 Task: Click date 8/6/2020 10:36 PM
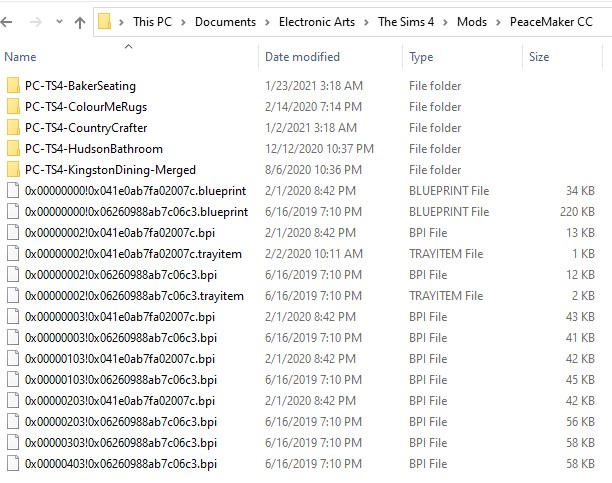click(x=313, y=170)
